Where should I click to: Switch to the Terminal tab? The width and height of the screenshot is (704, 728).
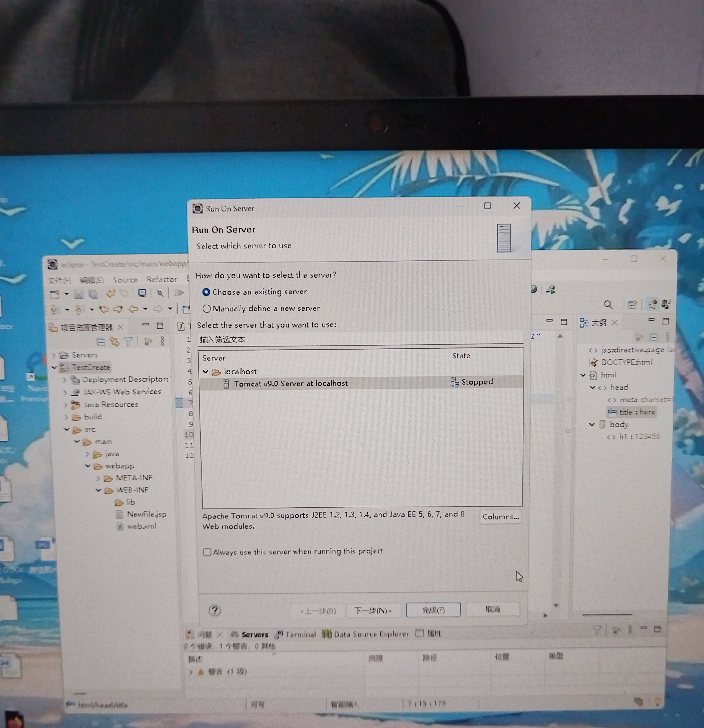click(x=296, y=634)
